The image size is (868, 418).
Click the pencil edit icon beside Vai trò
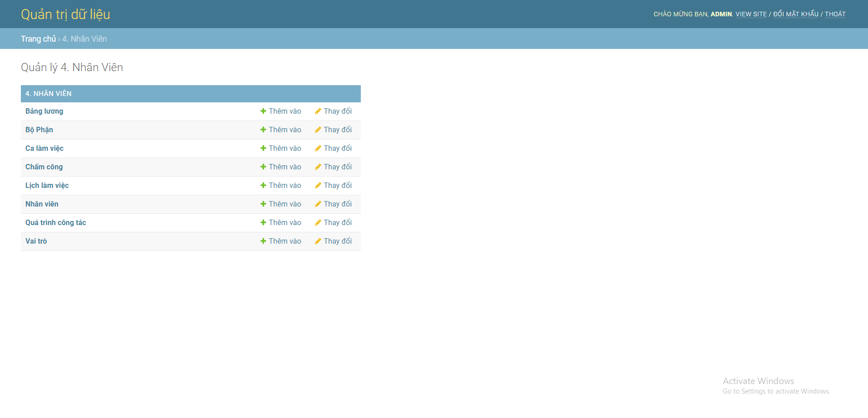(317, 241)
